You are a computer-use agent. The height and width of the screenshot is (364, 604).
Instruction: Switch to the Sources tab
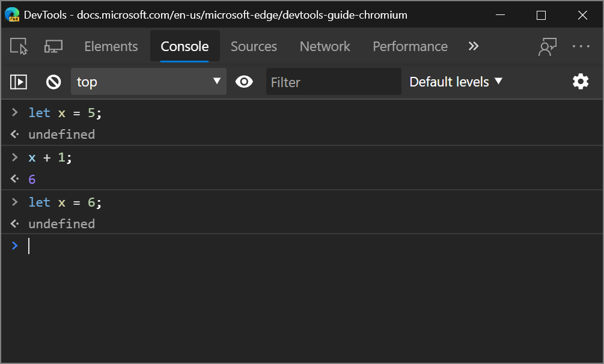click(254, 46)
